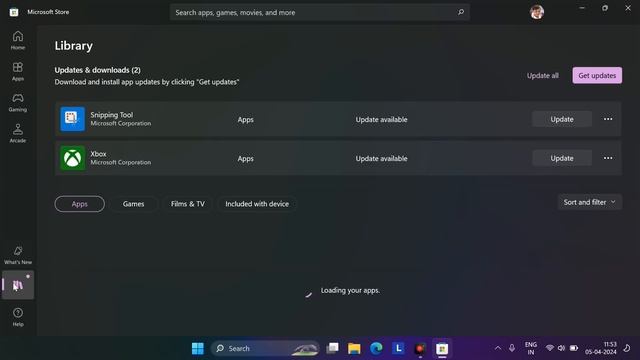Viewport: 640px width, 360px height.
Task: Open the notification bell in taskbar
Action: pos(627,348)
